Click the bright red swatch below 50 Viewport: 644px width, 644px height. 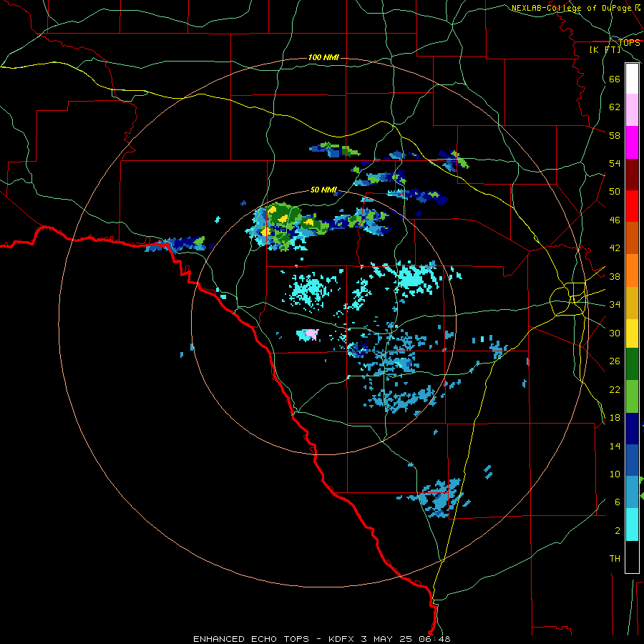pos(632,206)
